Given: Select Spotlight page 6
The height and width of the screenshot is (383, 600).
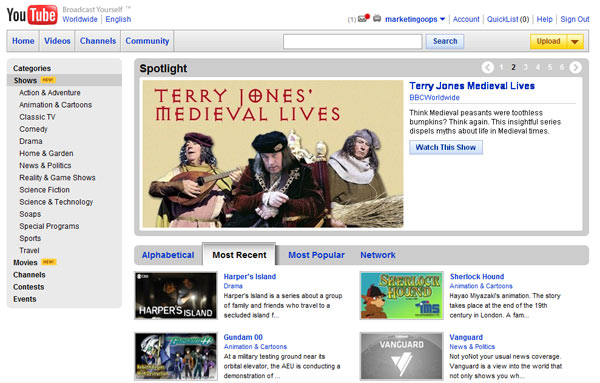Looking at the screenshot, I should click(x=562, y=67).
